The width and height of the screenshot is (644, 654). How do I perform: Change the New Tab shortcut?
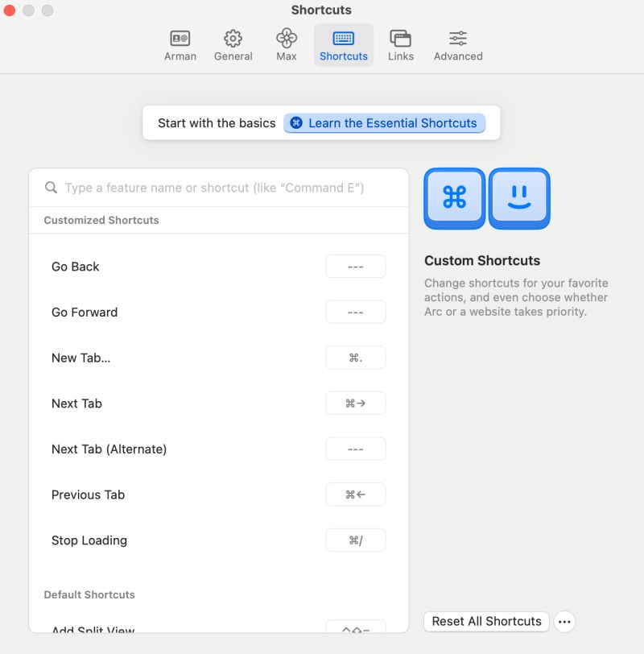(x=355, y=358)
